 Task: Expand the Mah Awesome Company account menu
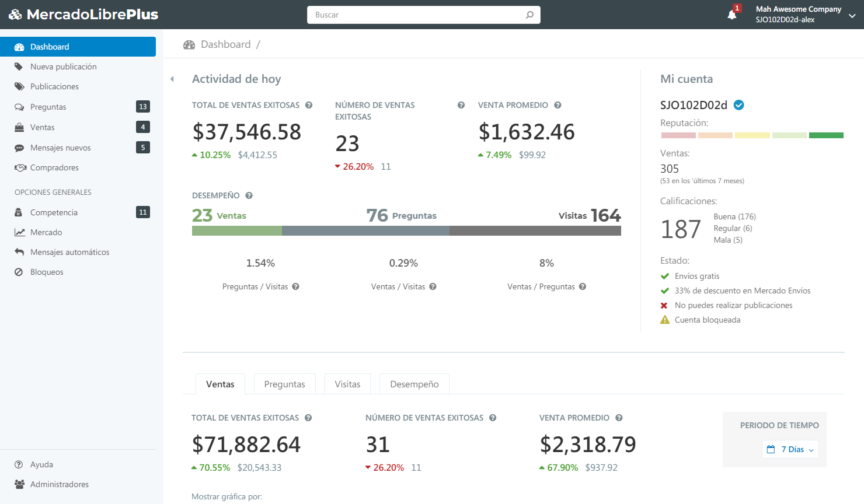pos(852,16)
